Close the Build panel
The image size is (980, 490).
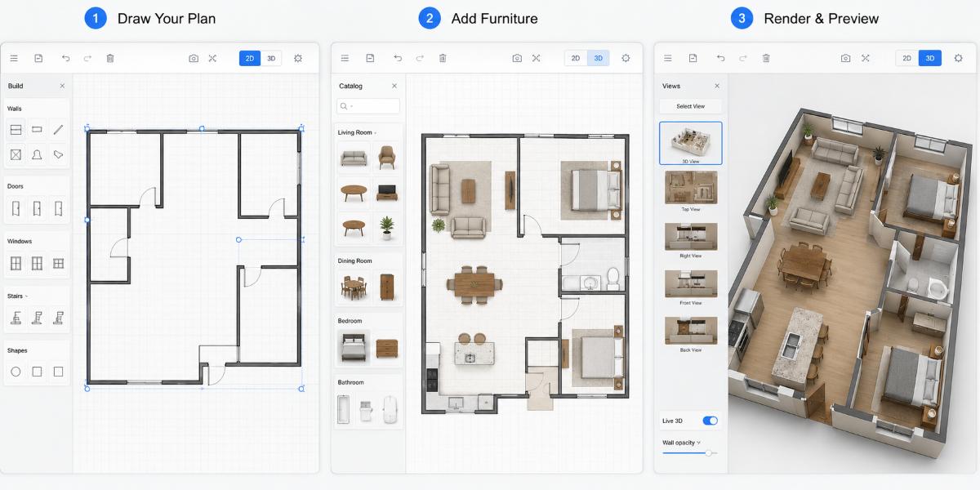(62, 86)
